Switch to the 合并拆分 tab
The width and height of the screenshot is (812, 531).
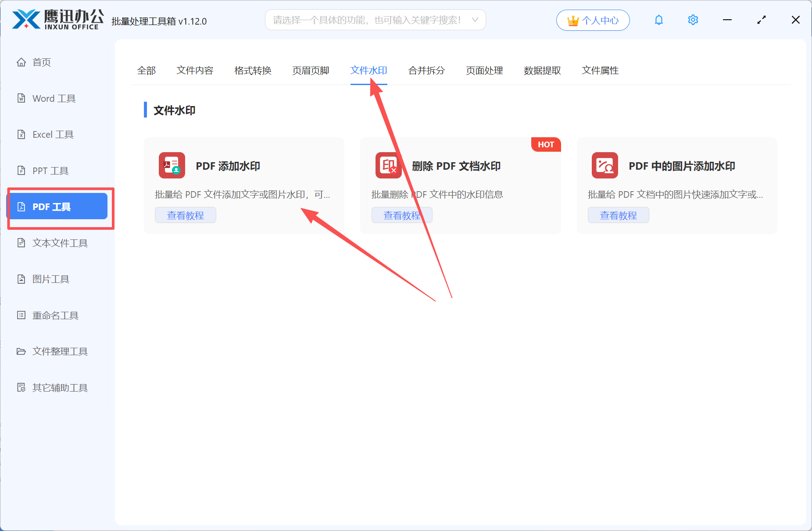426,71
